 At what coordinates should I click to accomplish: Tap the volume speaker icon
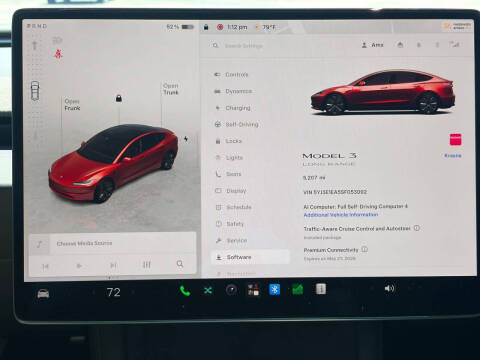click(389, 288)
